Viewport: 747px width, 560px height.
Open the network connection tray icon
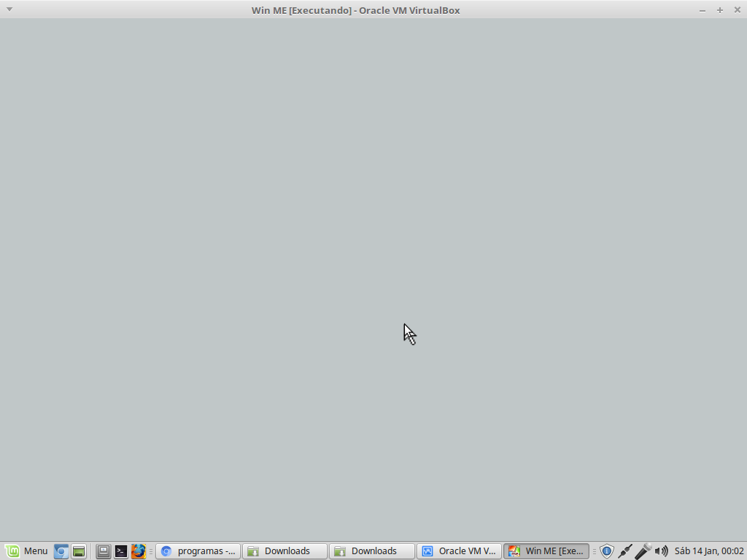pos(624,551)
